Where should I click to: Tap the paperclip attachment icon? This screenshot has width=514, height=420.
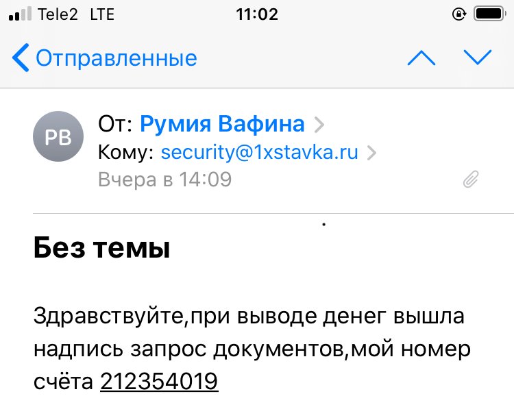point(471,180)
